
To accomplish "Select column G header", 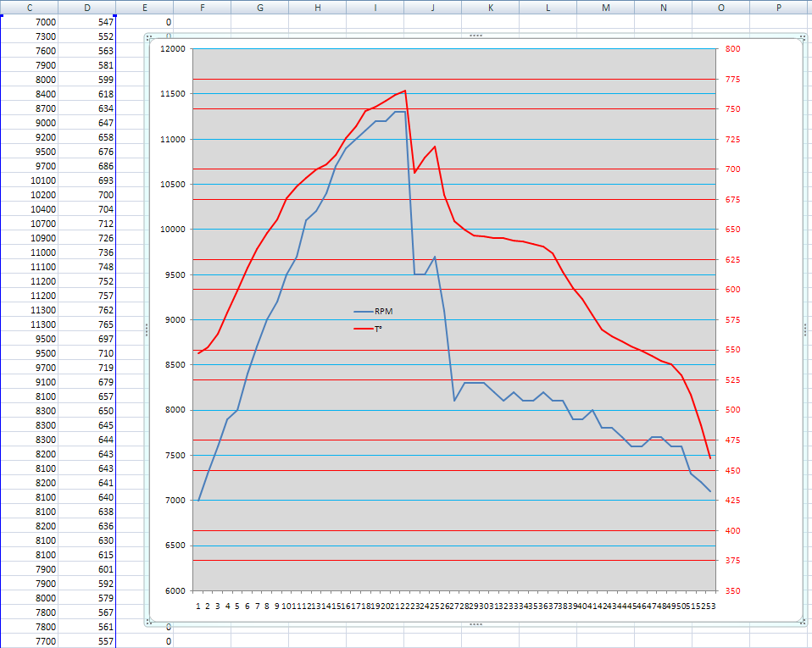I will point(260,8).
